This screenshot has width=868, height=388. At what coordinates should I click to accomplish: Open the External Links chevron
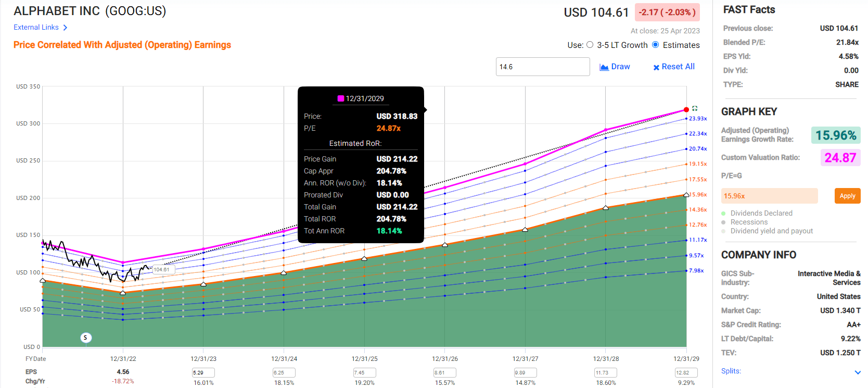pyautogui.click(x=65, y=28)
